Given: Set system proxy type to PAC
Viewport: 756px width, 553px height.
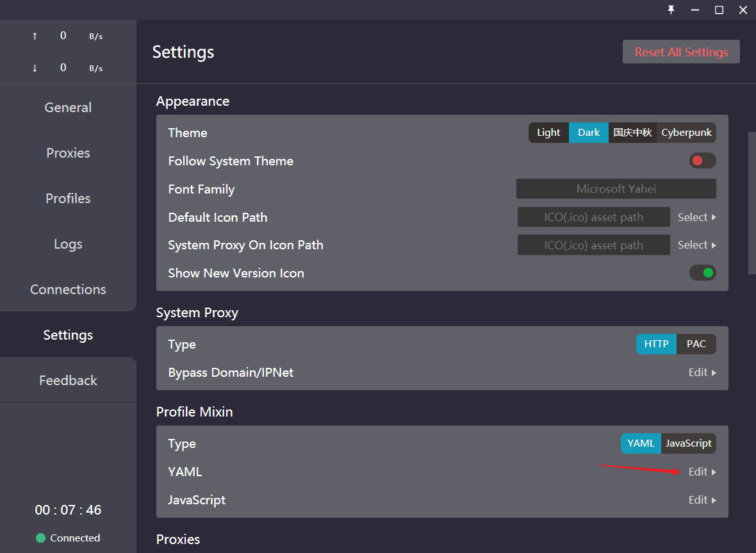Looking at the screenshot, I should point(696,344).
